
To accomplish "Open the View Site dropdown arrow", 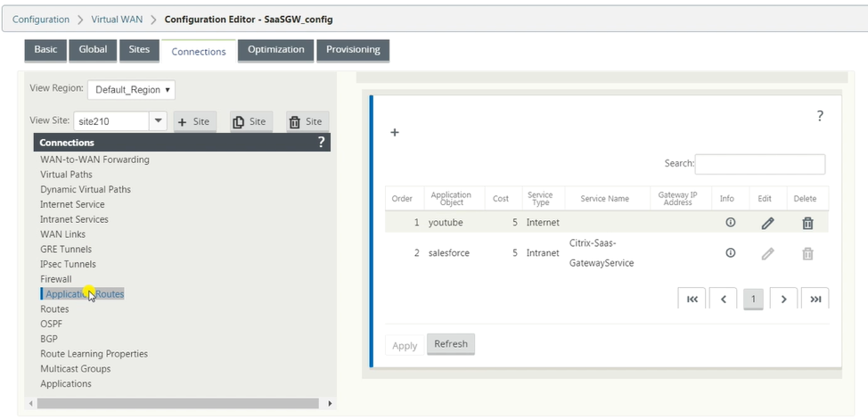I will [x=158, y=120].
